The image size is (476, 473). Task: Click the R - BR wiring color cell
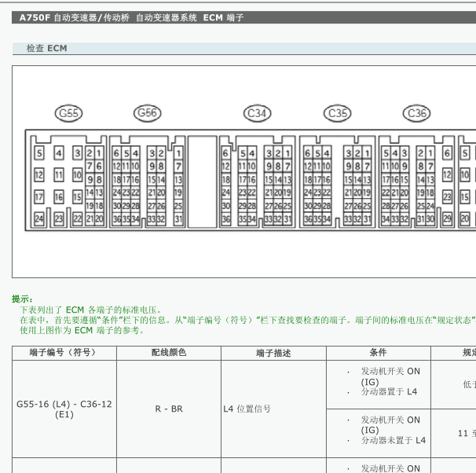pos(169,409)
